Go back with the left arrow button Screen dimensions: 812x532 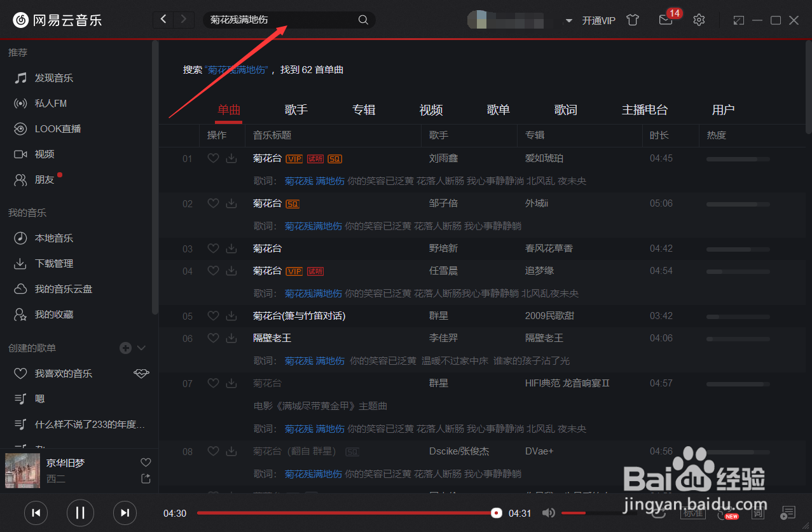(x=163, y=20)
